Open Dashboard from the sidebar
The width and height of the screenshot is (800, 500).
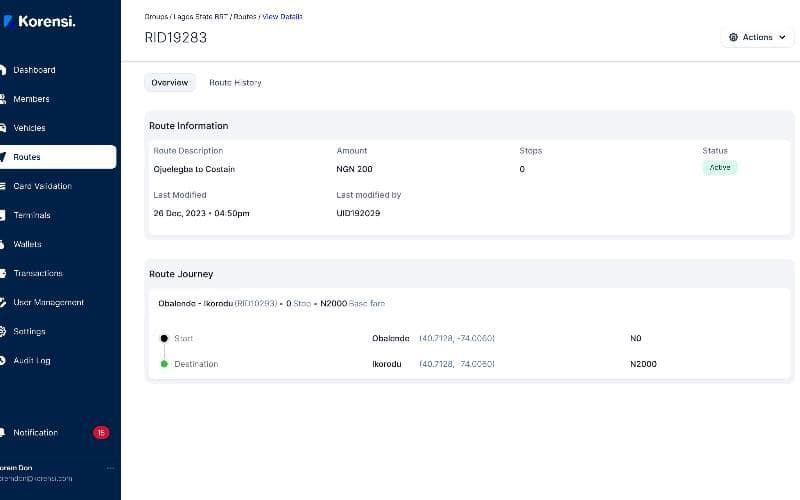tap(34, 70)
